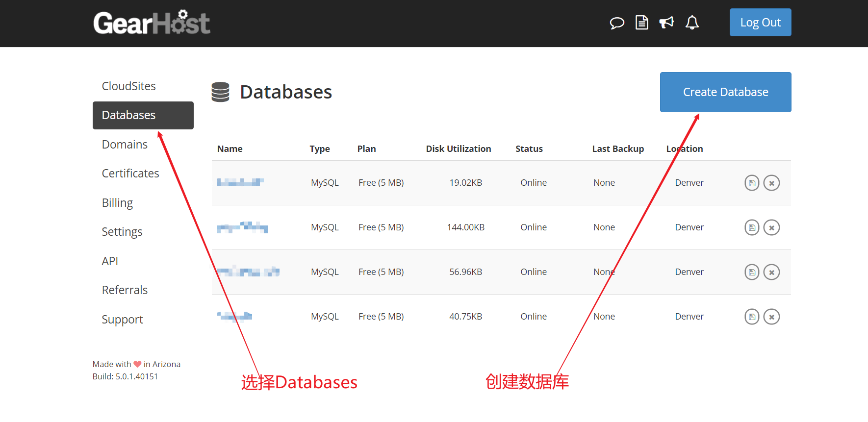
Task: Open the documentation page icon in header
Action: (x=641, y=23)
